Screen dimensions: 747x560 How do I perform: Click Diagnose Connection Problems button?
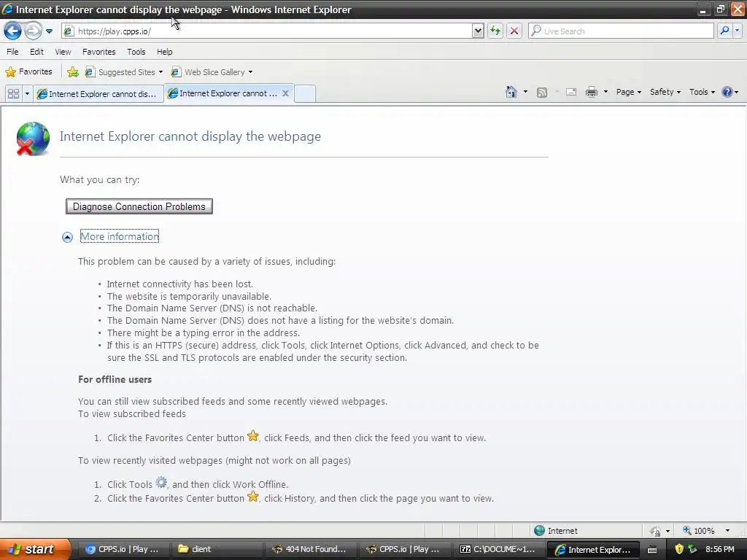click(139, 206)
